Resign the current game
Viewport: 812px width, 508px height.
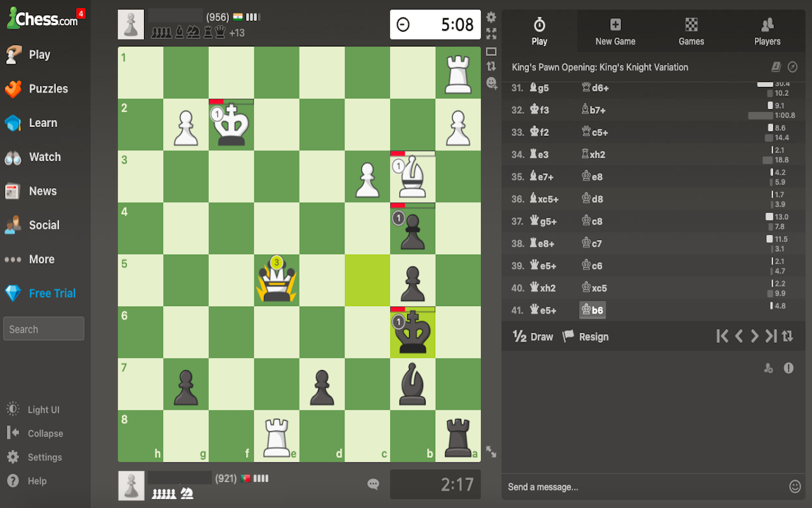(x=586, y=336)
